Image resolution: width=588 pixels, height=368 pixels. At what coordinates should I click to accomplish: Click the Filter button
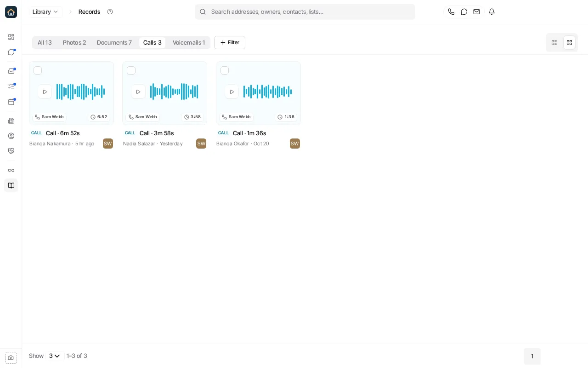[230, 42]
